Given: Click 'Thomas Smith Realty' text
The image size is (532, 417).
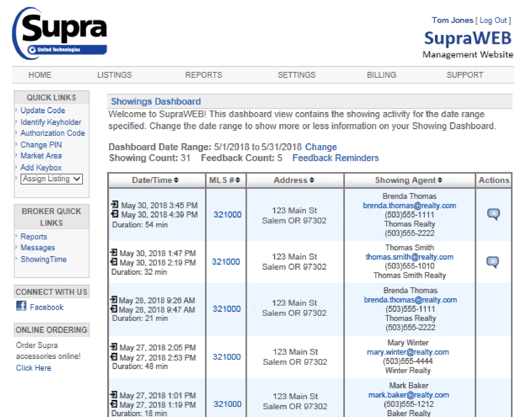Looking at the screenshot, I should (x=410, y=275).
